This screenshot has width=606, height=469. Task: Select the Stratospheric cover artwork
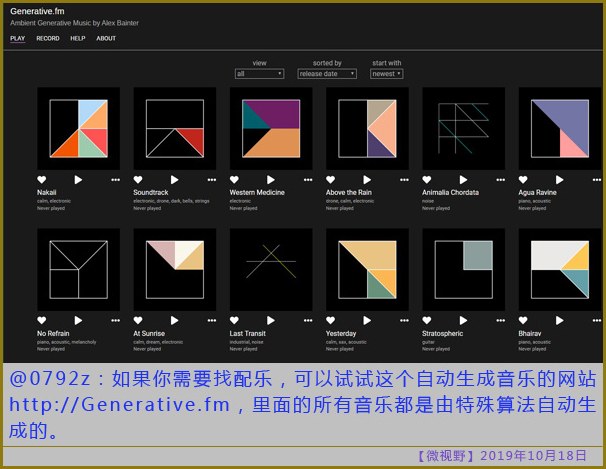tap(463, 270)
